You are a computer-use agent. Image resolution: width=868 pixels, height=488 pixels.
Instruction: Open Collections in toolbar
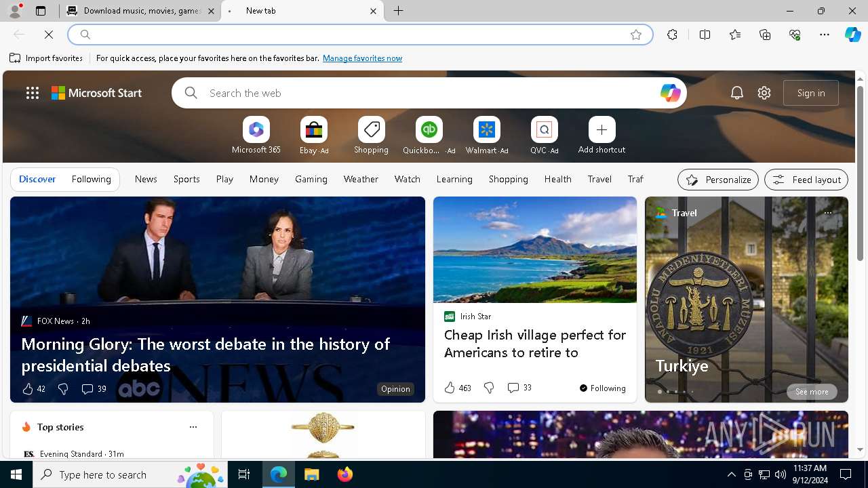click(765, 35)
